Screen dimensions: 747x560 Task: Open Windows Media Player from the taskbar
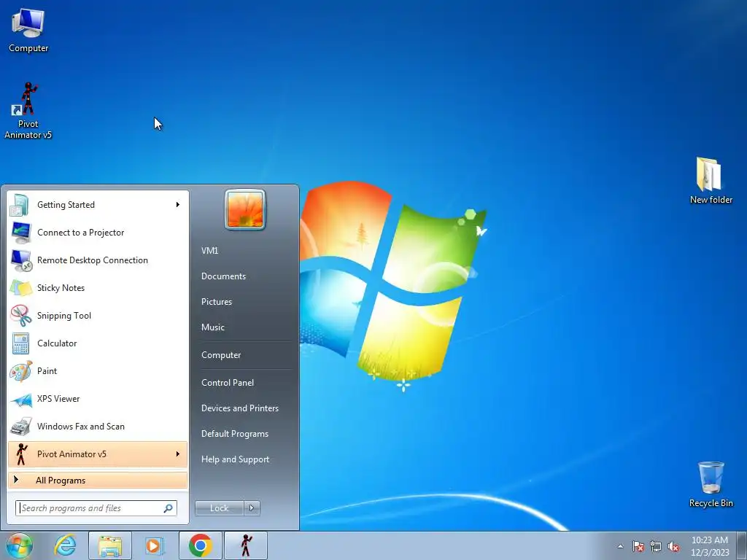(x=154, y=545)
